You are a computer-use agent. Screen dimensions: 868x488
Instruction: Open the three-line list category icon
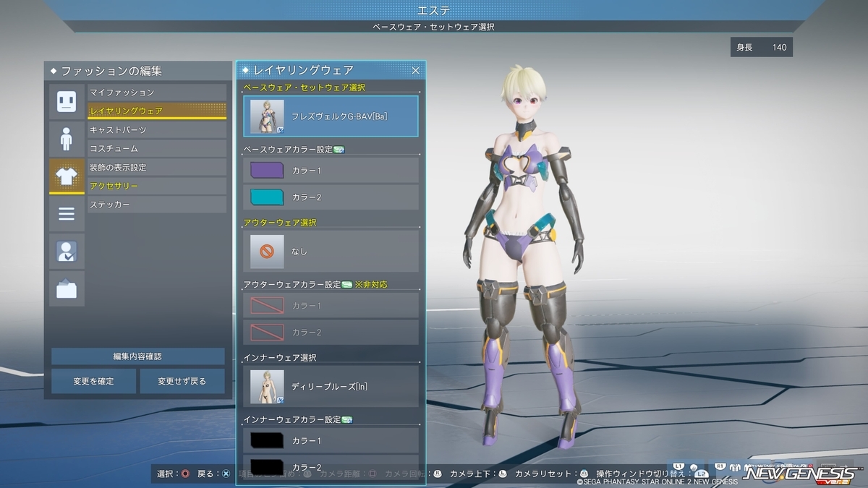[67, 214]
